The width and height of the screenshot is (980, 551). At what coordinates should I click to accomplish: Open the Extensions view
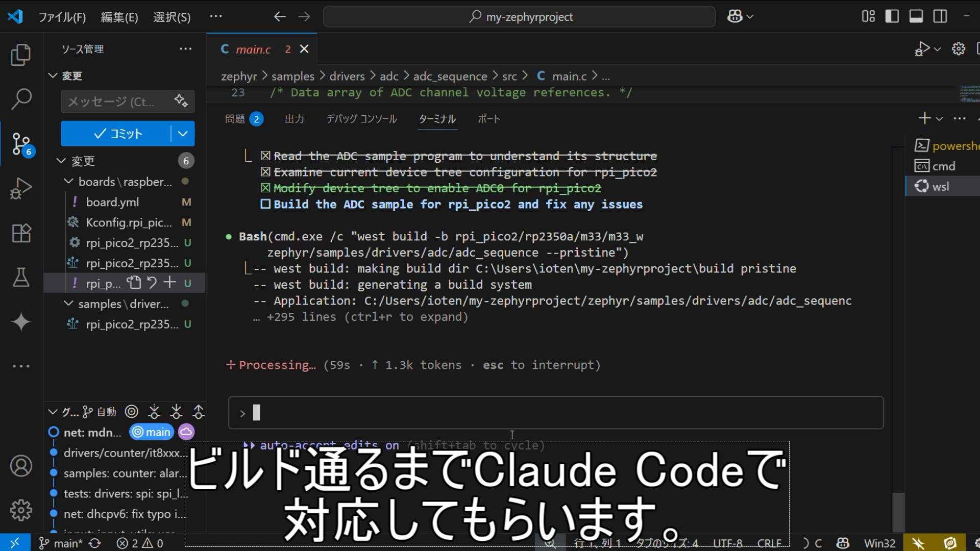click(21, 233)
